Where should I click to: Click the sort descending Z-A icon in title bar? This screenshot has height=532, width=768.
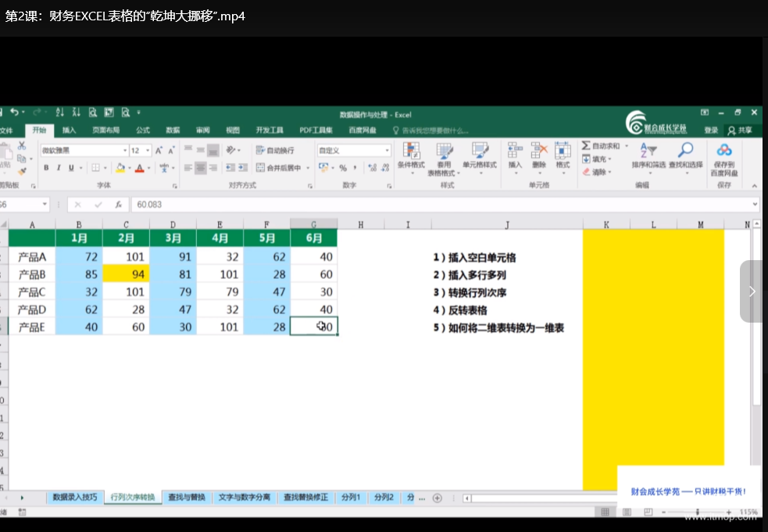tap(76, 112)
